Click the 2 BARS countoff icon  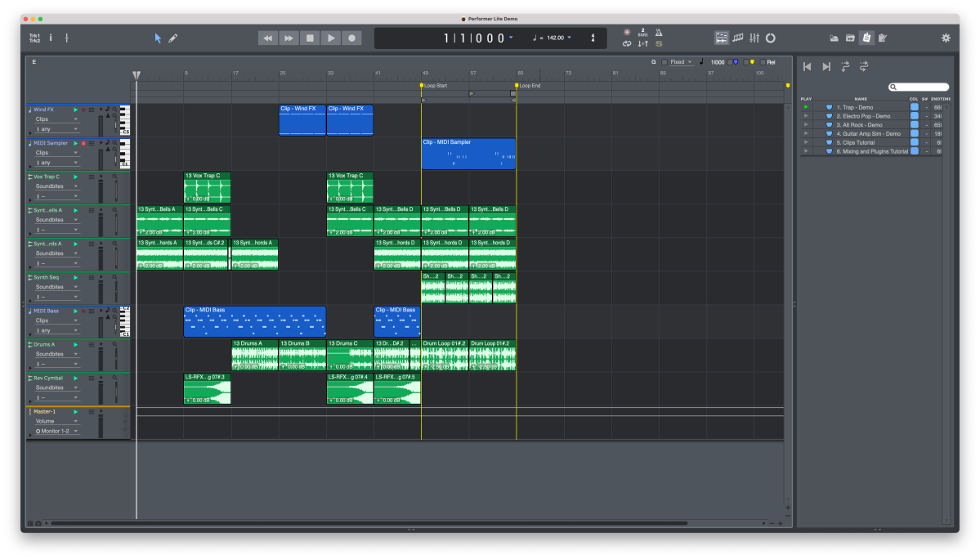pyautogui.click(x=642, y=33)
